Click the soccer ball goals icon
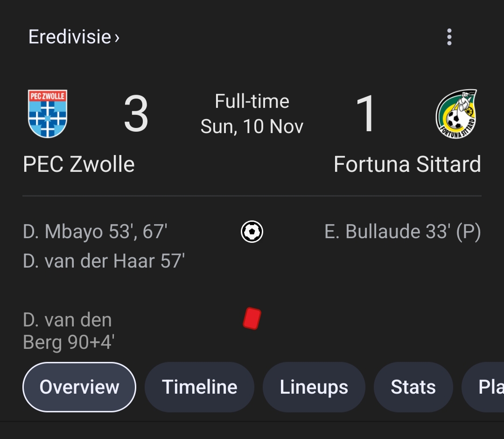 (x=252, y=232)
